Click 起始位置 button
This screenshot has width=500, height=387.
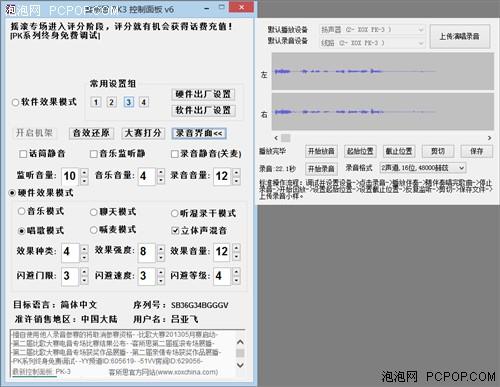pyautogui.click(x=360, y=151)
